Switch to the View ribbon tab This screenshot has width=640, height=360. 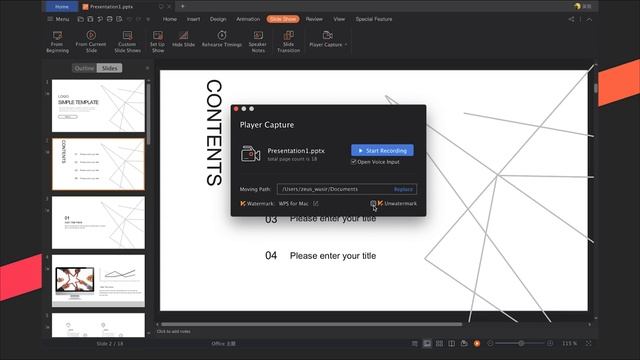coord(339,19)
